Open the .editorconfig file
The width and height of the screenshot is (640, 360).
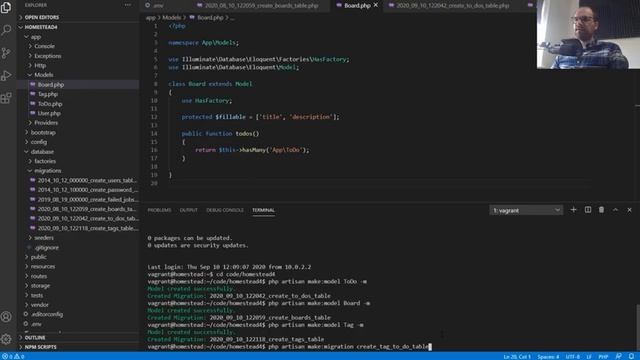tap(78, 314)
